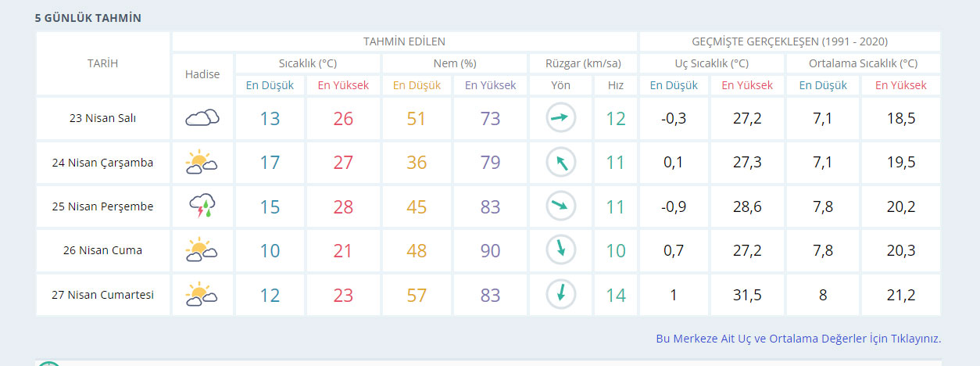Click the 'TARİH' column header
The image size is (980, 366).
(x=102, y=63)
